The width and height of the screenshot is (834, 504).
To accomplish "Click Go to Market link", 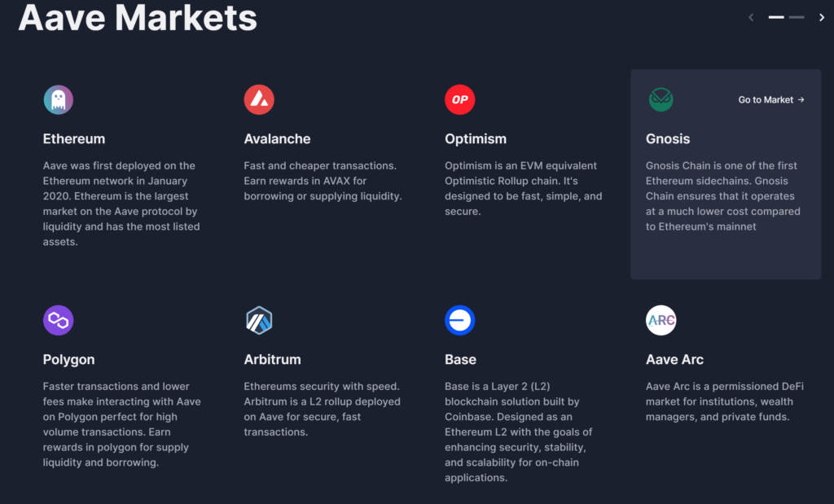I will click(771, 99).
